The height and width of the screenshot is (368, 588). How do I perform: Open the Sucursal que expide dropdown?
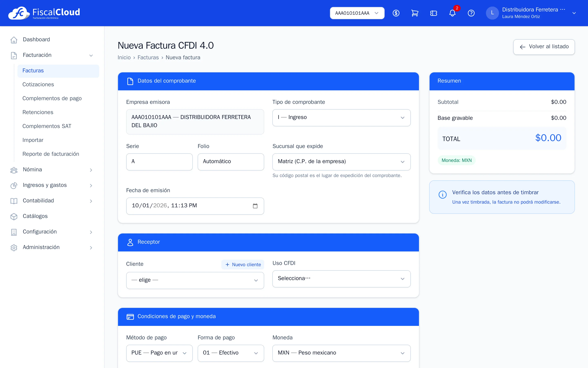[x=341, y=162]
